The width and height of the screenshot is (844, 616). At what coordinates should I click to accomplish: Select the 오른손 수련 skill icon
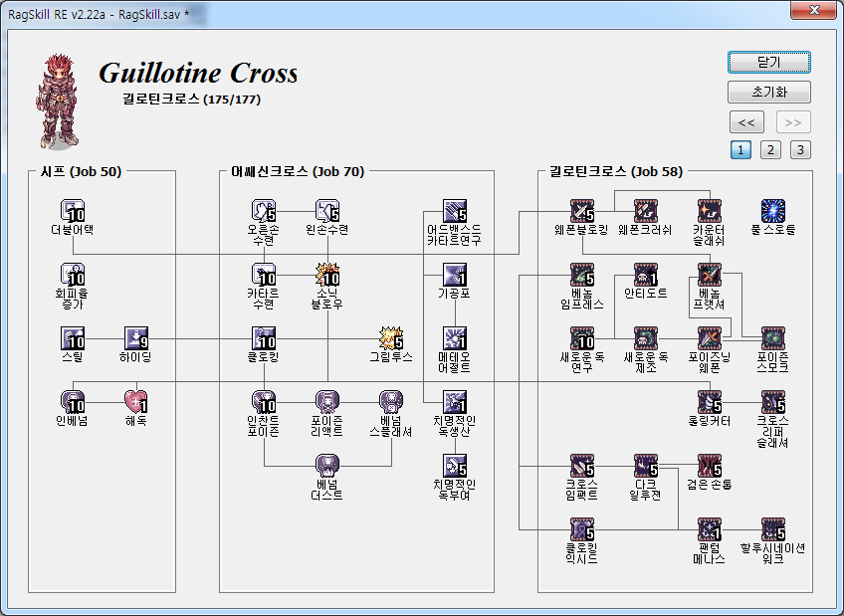264,211
